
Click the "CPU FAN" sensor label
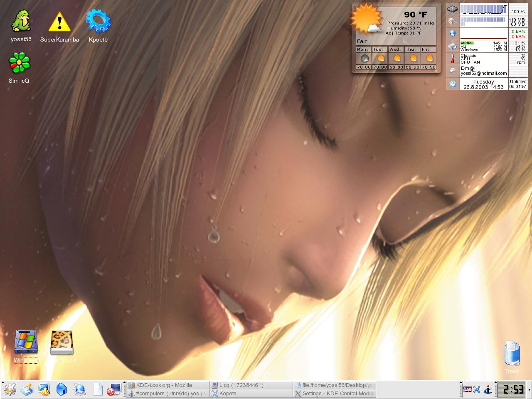pos(470,62)
